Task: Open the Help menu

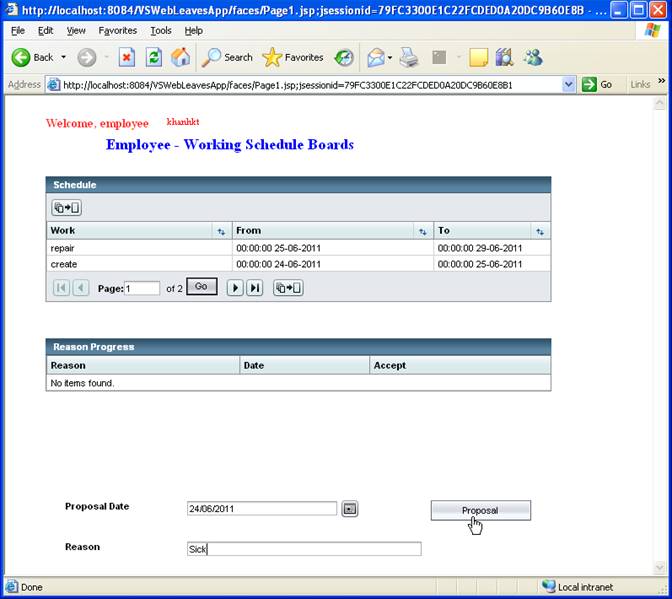Action: [194, 30]
